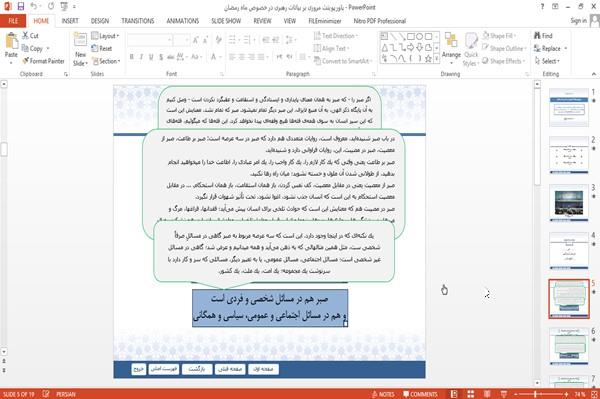Expand the Align Text dropdown

pyautogui.click(x=331, y=48)
